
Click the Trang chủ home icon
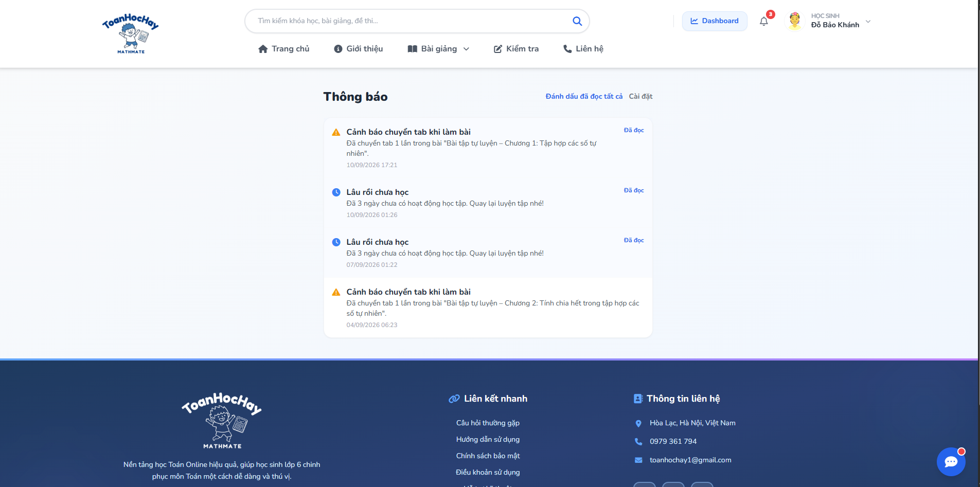(263, 49)
